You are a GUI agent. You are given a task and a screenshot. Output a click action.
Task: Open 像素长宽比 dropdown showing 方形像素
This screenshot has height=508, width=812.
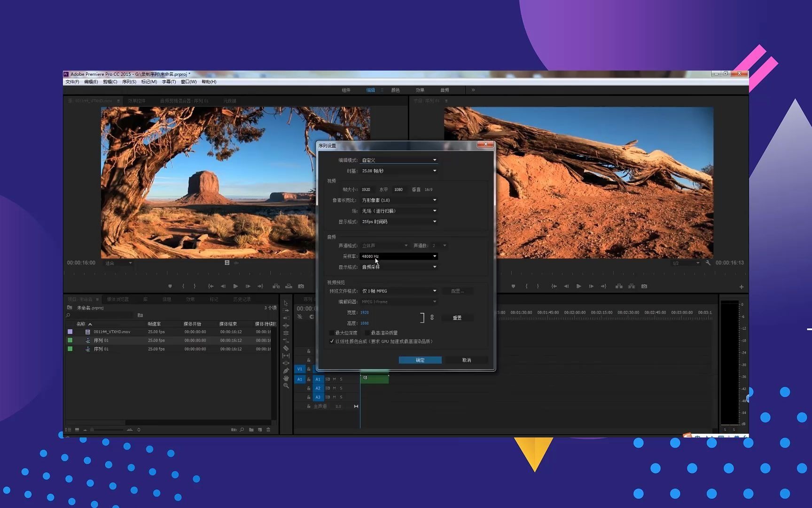coord(399,200)
